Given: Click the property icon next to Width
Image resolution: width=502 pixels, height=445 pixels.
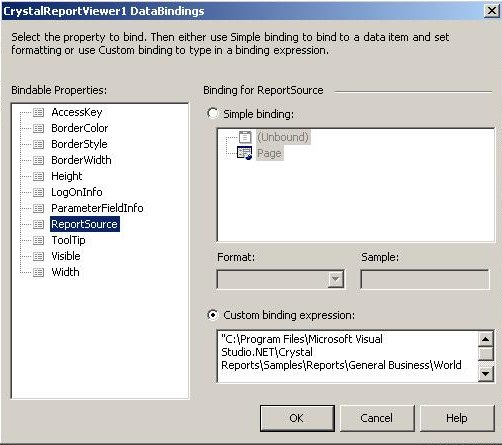Looking at the screenshot, I should click(x=38, y=273).
